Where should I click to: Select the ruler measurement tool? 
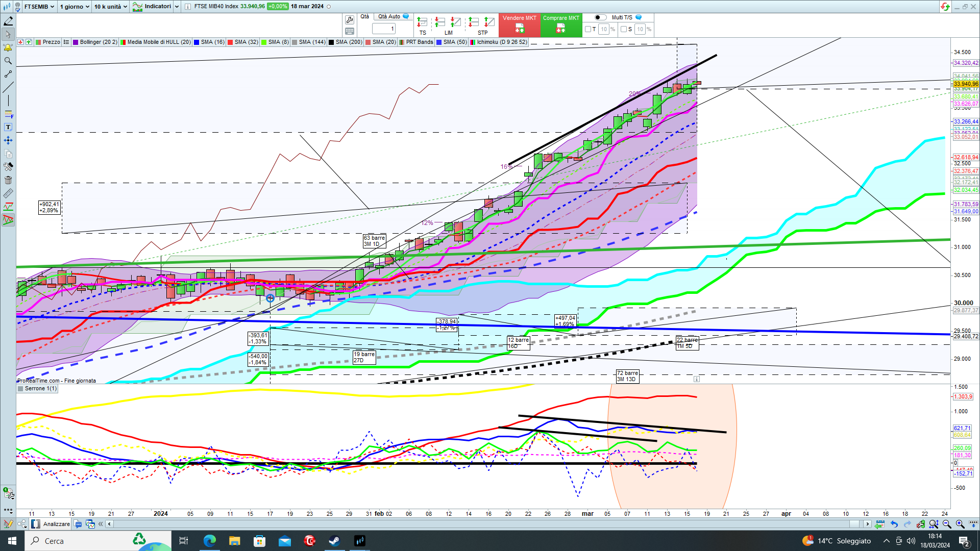point(8,193)
